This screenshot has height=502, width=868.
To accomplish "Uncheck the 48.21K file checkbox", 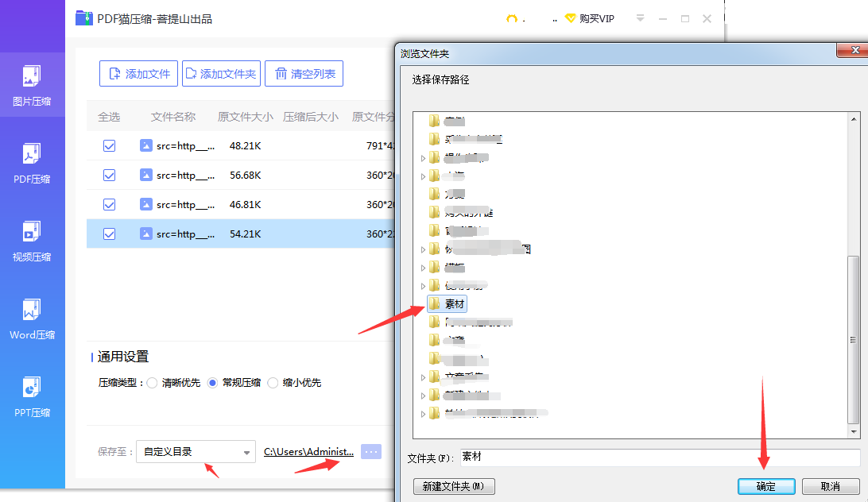I will tap(110, 145).
